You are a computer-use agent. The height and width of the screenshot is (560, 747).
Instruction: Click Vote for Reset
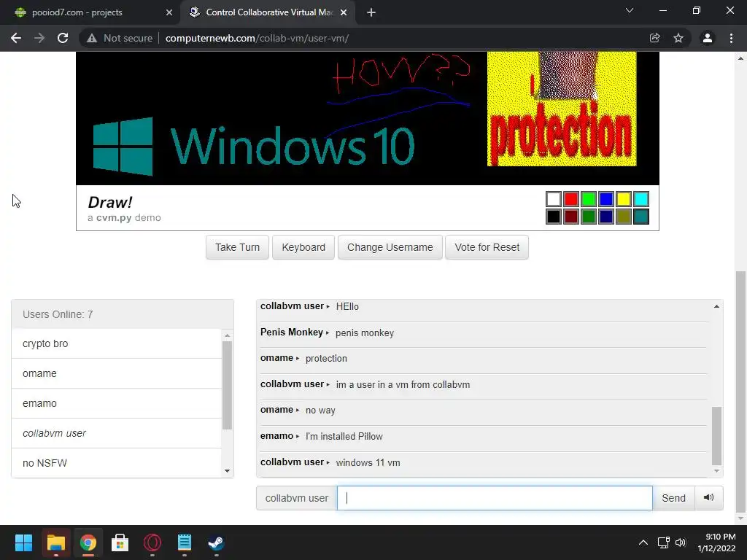pyautogui.click(x=487, y=247)
